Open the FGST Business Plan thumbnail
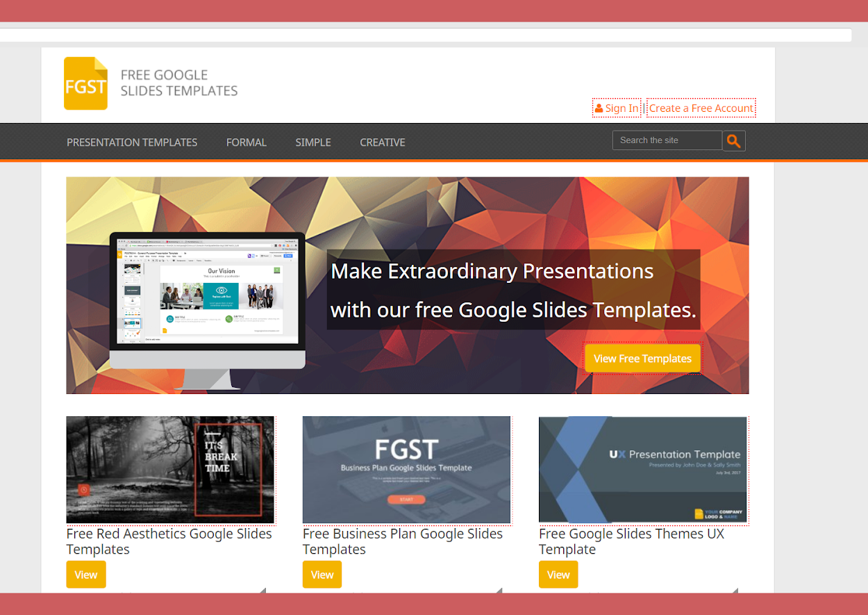 tap(406, 470)
